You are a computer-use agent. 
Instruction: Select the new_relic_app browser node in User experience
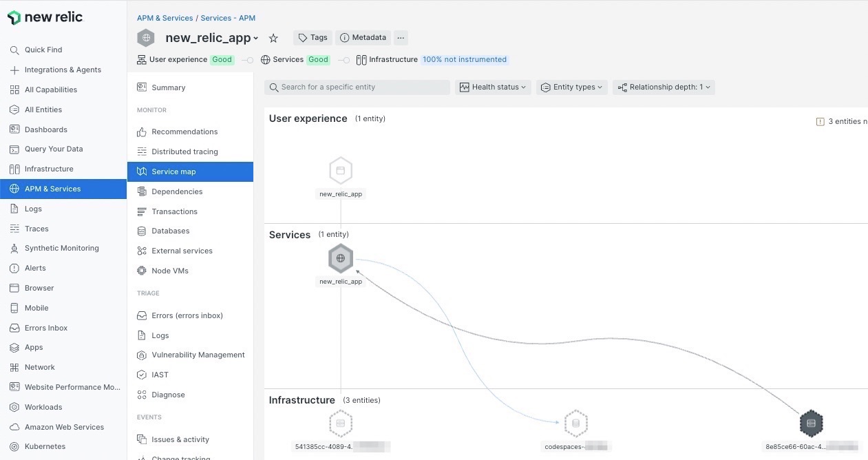[341, 171]
